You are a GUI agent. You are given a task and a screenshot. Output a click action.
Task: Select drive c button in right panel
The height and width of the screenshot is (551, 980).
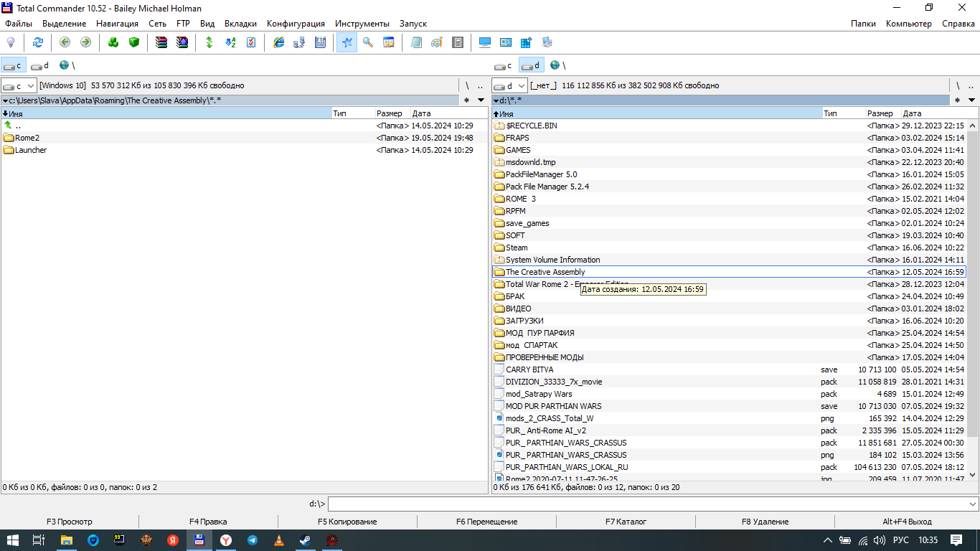point(504,65)
